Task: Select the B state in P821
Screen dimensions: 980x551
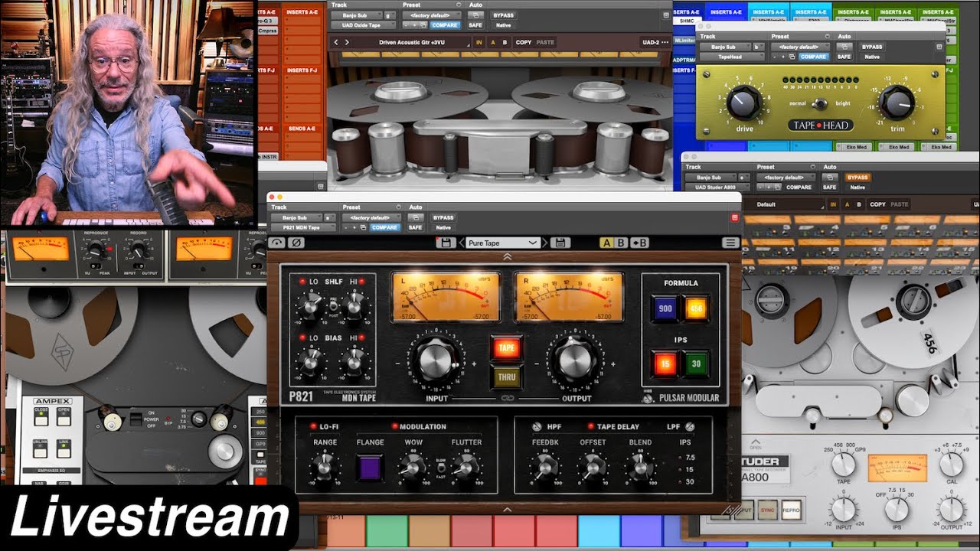Action: (621, 243)
